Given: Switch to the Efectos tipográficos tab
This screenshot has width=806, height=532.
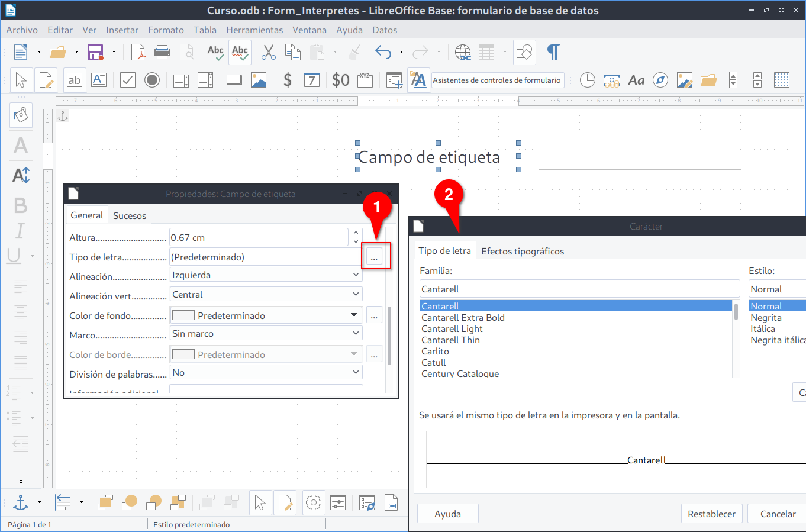Looking at the screenshot, I should coord(523,252).
